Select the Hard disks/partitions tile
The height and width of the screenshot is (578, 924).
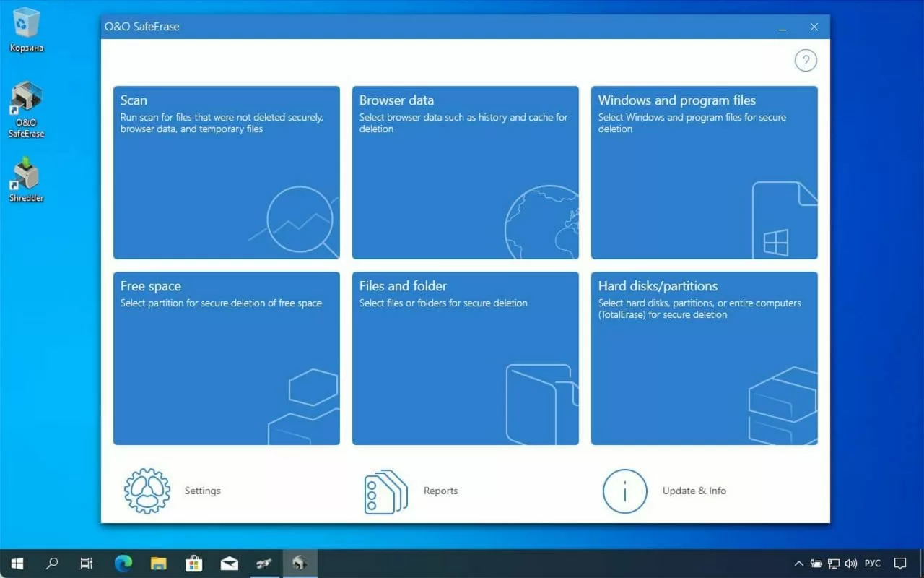tap(704, 358)
